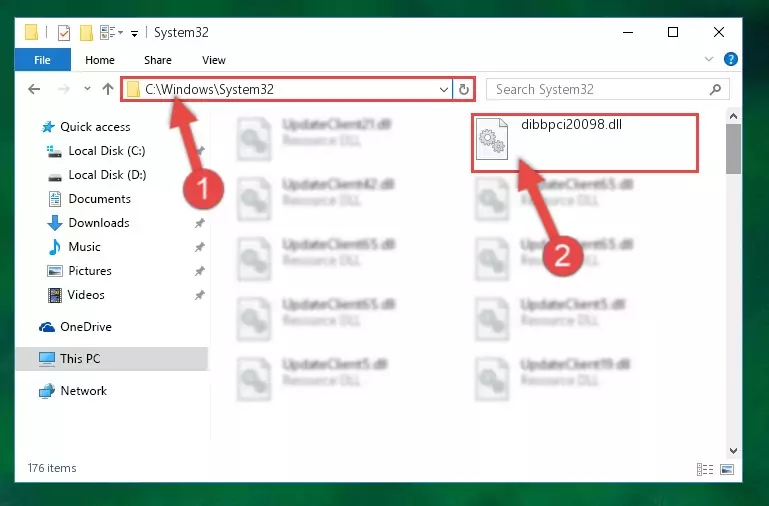Screen dimensions: 769x506
Task: Click scrollbar up arrow in file list
Action: point(733,117)
